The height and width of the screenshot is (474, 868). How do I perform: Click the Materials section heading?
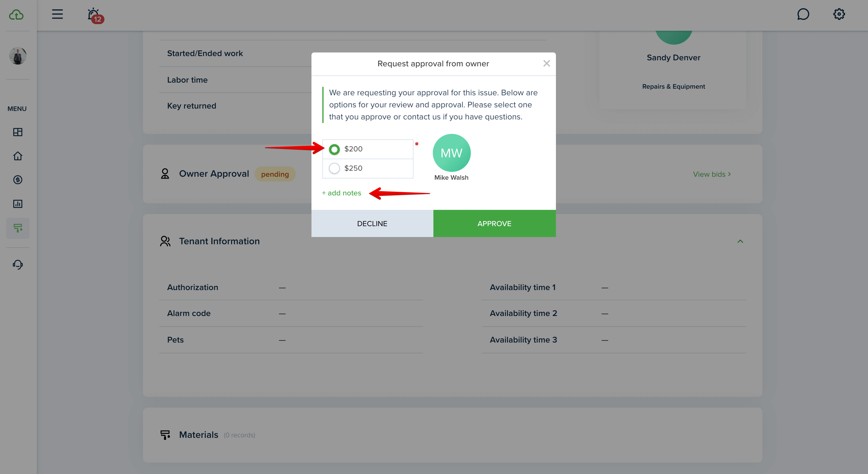point(199,434)
